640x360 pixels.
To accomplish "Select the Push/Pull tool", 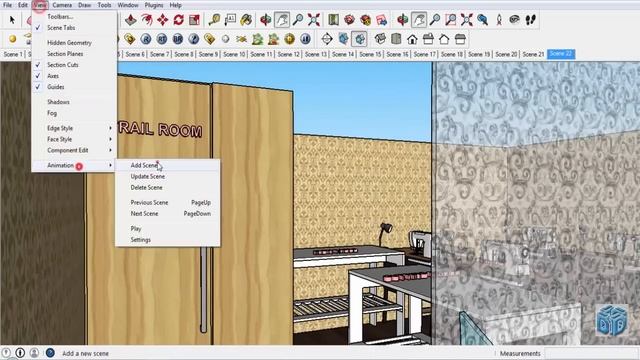I will tap(131, 20).
